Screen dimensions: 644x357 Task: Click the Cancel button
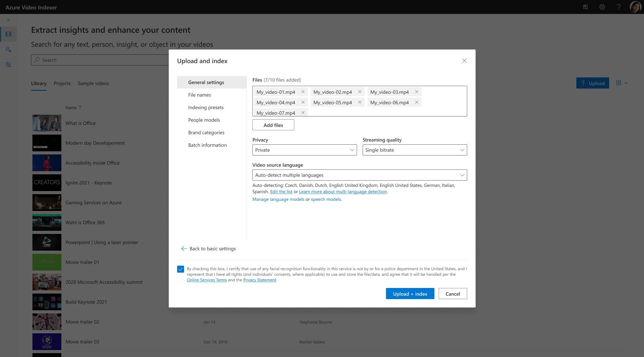coord(453,294)
